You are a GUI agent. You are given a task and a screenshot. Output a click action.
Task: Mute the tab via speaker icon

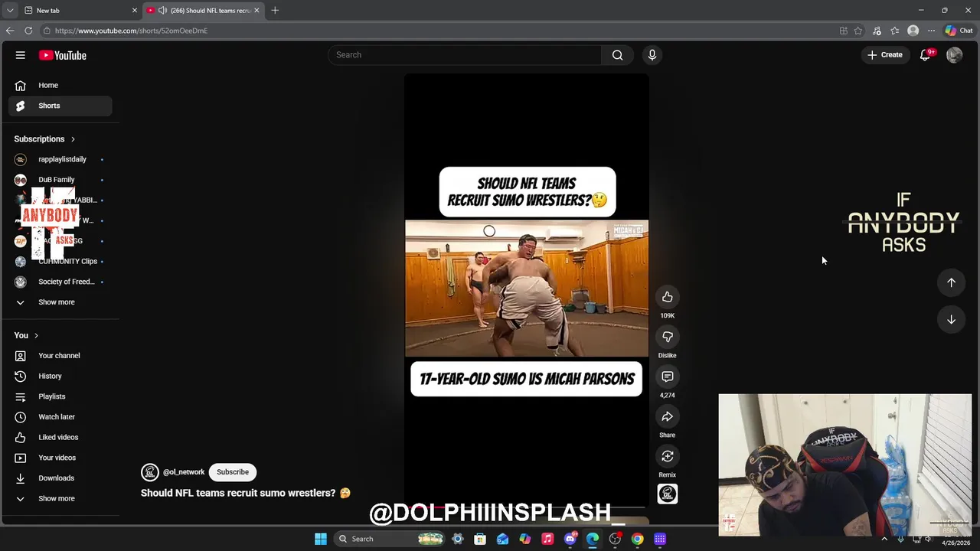coord(162,10)
